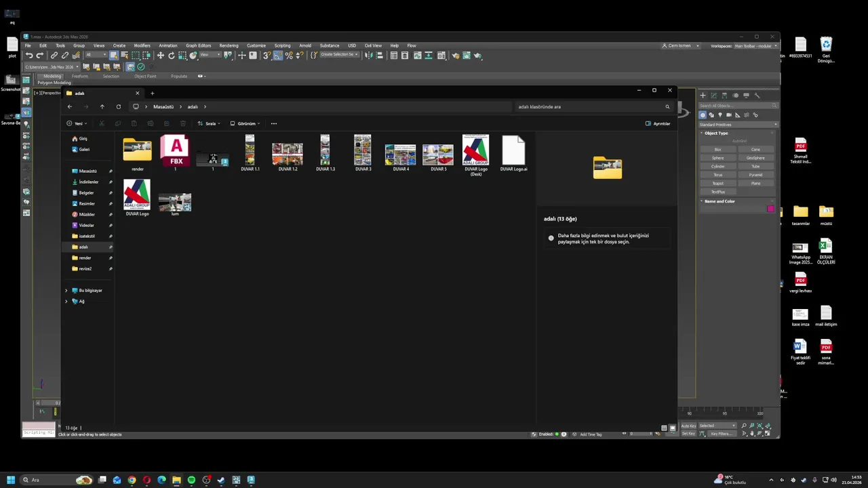Toggle Angle Snap in 3ds Max toolbar

click(x=278, y=56)
